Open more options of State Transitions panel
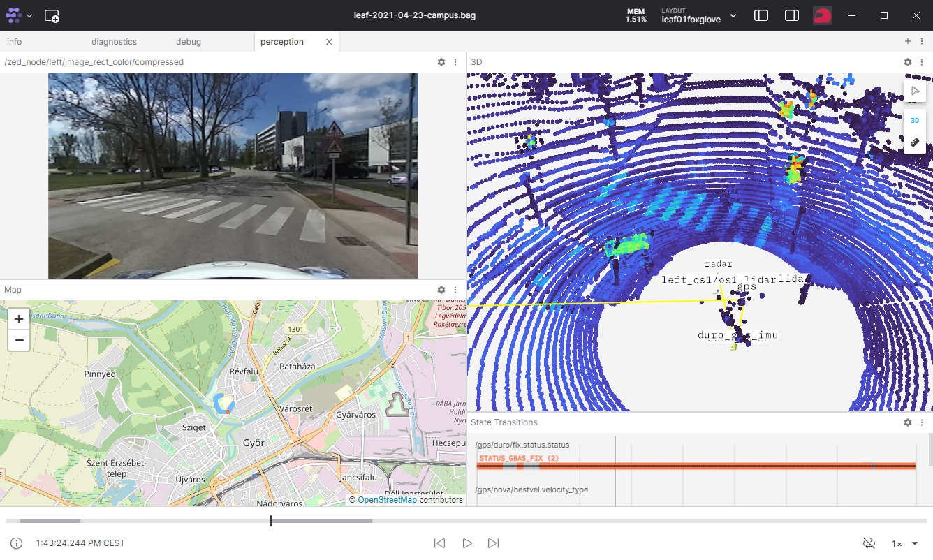The height and width of the screenshot is (560, 933). click(x=922, y=422)
